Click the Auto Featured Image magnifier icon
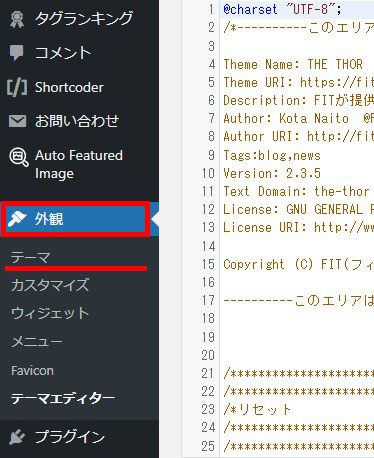Screen dimensions: 374x458 tap(19, 157)
